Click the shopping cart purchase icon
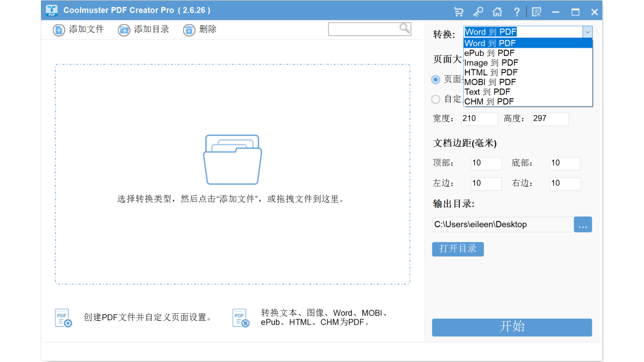The height and width of the screenshot is (362, 644). coord(458,11)
